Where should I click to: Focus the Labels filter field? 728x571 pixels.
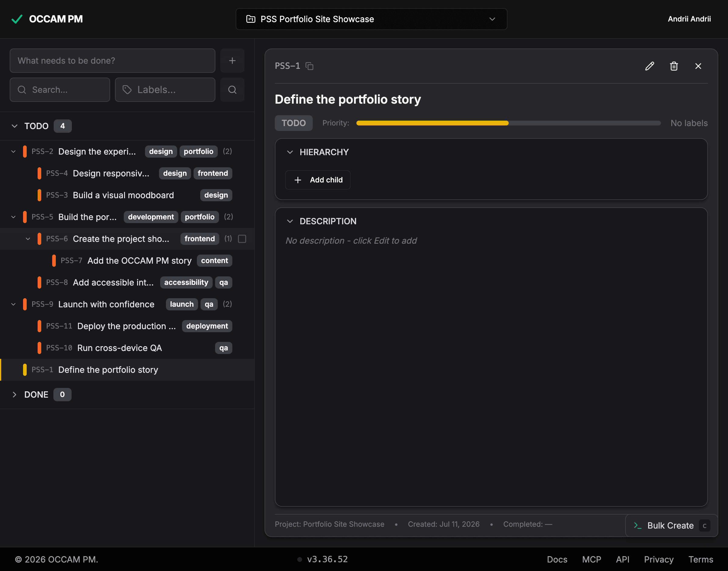(165, 90)
